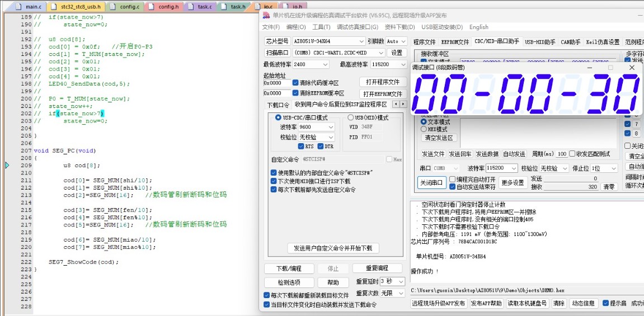Toggle 使用默认的内部自定义命令 checkbox

274,173
